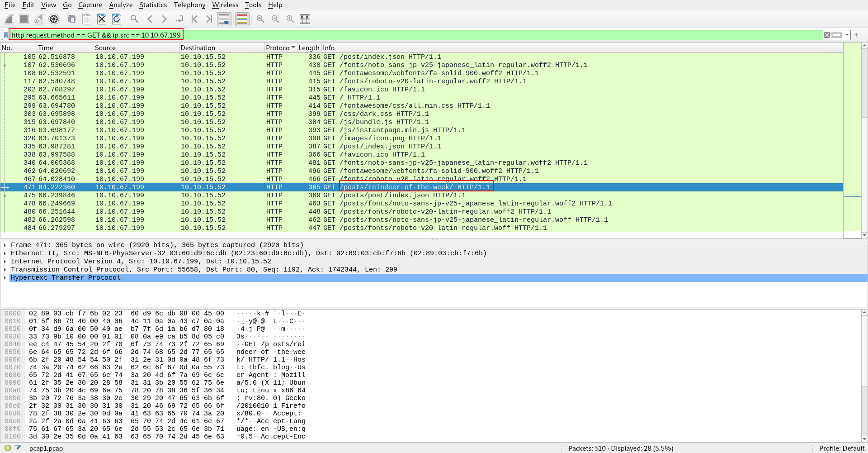This screenshot has width=868, height=453.
Task: Click the Find Packet magnifier icon
Action: click(134, 19)
